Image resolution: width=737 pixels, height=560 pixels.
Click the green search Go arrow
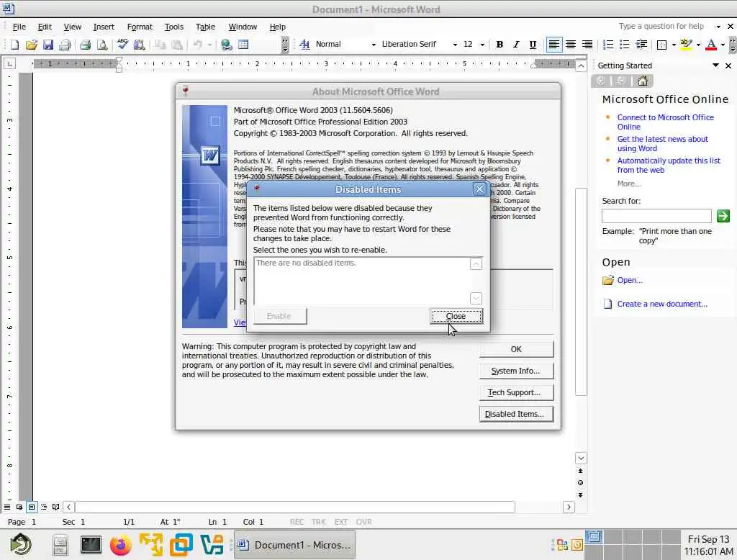(723, 216)
